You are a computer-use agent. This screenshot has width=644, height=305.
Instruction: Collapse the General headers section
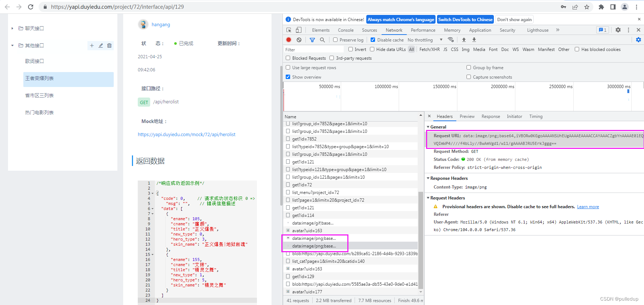(428, 127)
